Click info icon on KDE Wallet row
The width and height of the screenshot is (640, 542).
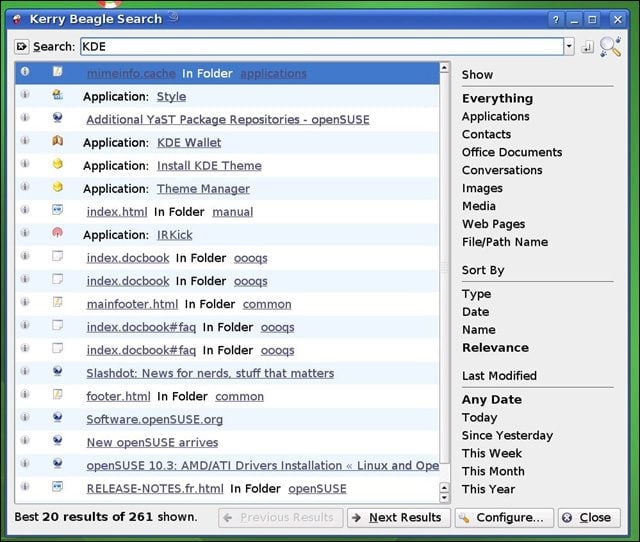click(x=25, y=141)
